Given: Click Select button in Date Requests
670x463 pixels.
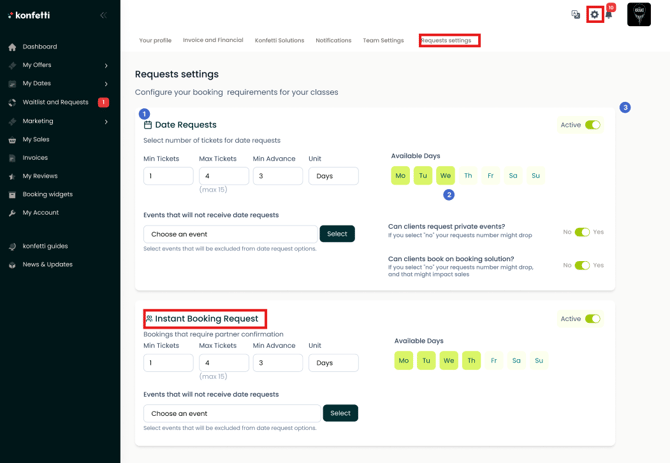Looking at the screenshot, I should click(337, 234).
